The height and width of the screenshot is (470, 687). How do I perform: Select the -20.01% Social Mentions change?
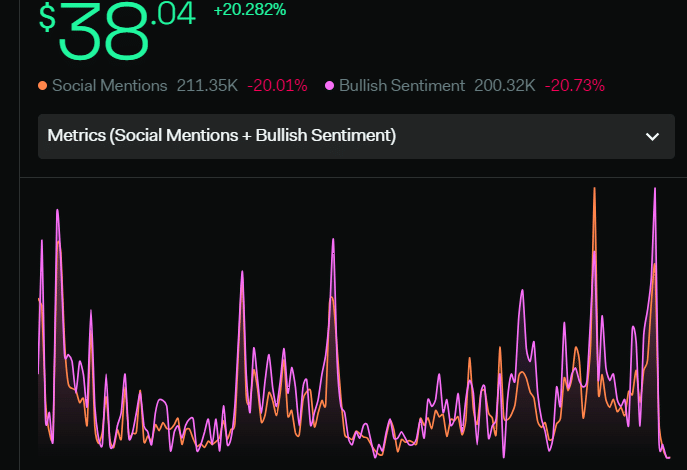pos(277,86)
